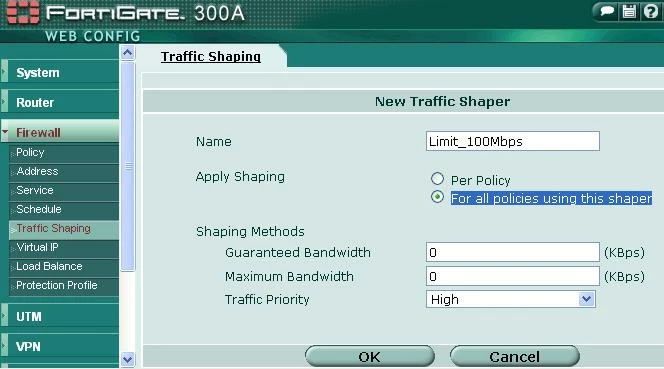Click the backup/save disk icon in header
This screenshot has height=369, width=664.
point(629,11)
